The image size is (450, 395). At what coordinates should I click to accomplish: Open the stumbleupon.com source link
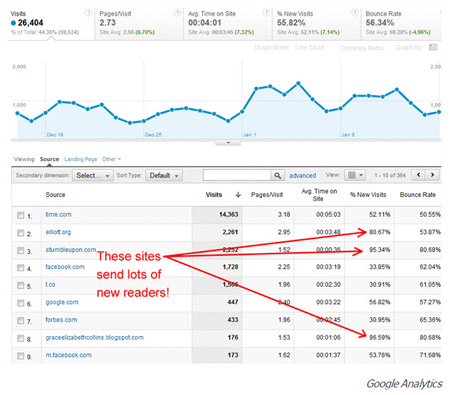coord(71,250)
